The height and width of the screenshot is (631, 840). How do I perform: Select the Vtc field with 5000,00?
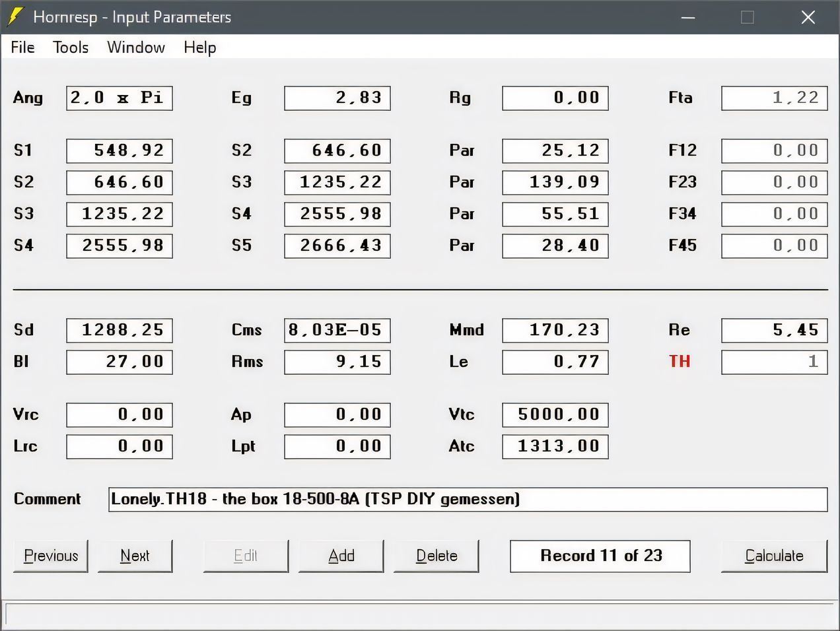coord(555,415)
